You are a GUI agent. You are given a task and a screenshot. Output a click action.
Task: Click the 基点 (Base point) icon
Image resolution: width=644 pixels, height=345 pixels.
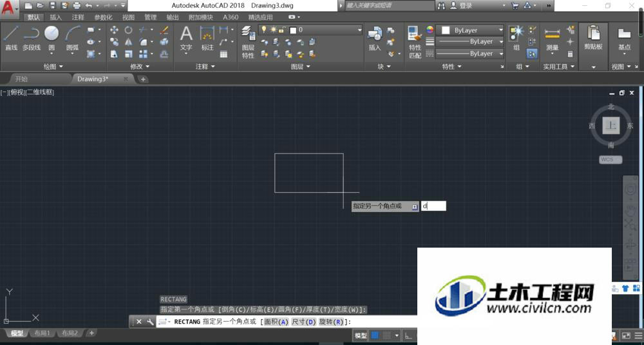(x=624, y=39)
